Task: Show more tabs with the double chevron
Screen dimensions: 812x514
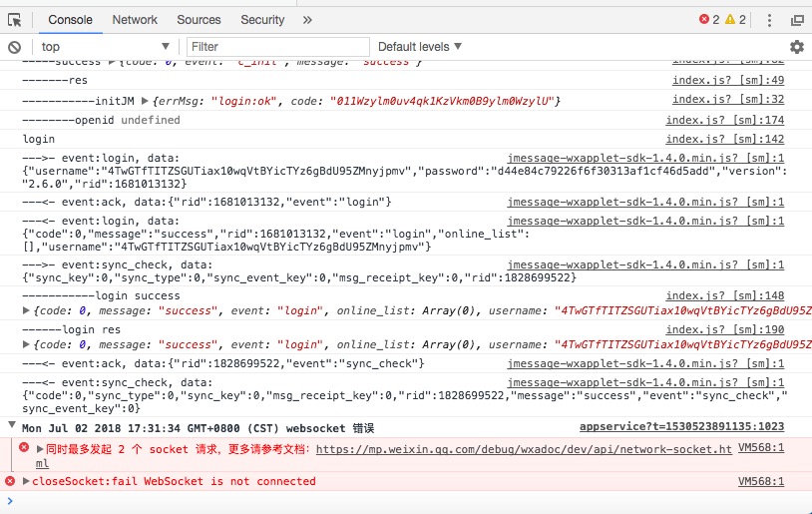Action: tap(307, 20)
